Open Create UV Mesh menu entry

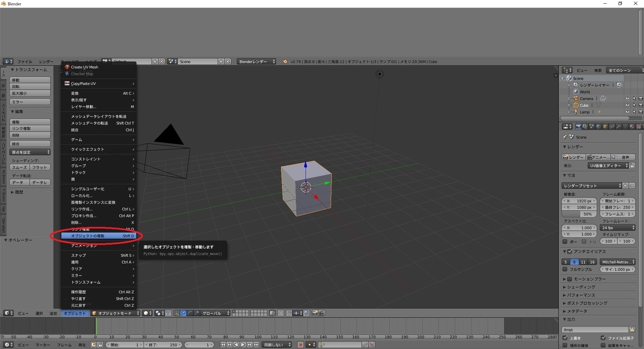tap(98, 67)
